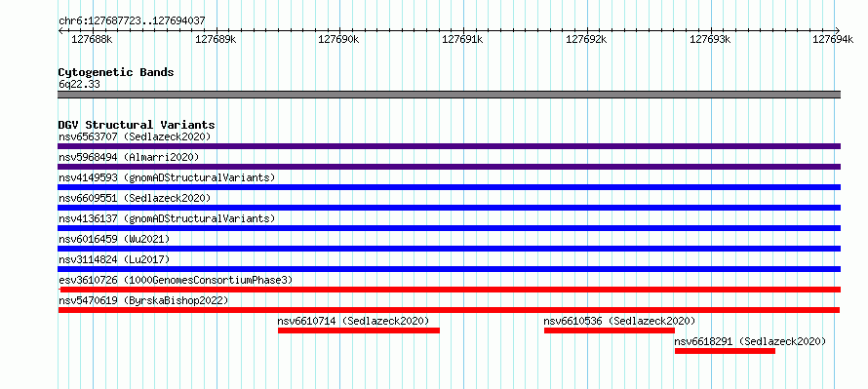868x389 pixels.
Task: Click the 127693k ruler tick label
Action: tap(710, 40)
